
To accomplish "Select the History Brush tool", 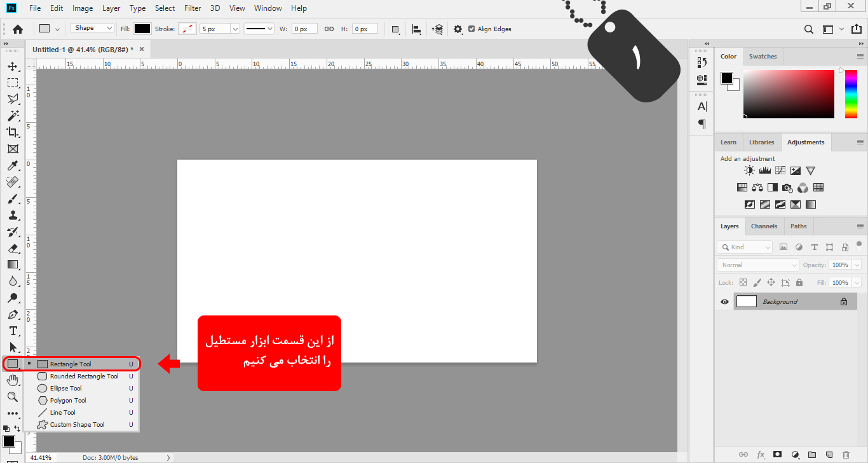I will click(x=13, y=231).
